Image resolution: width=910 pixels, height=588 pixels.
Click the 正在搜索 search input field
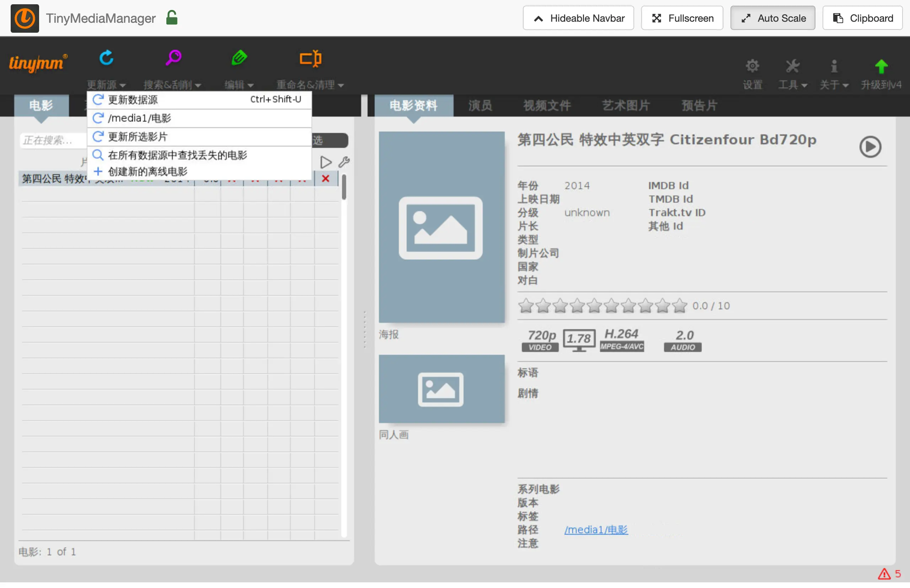coord(53,140)
